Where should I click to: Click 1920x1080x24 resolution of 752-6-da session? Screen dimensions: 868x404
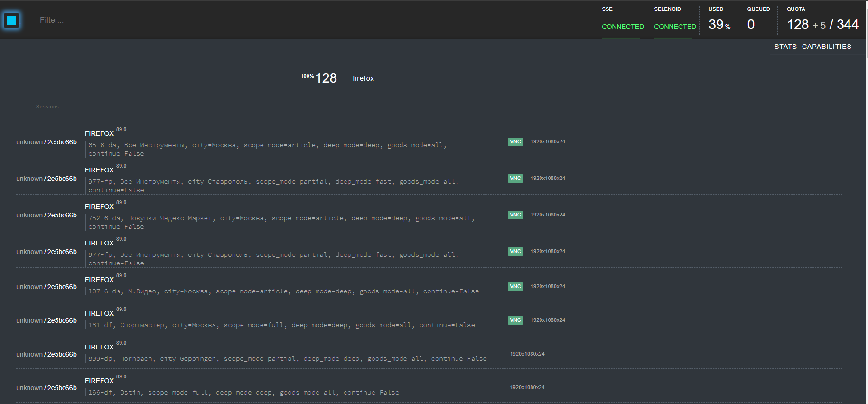548,215
